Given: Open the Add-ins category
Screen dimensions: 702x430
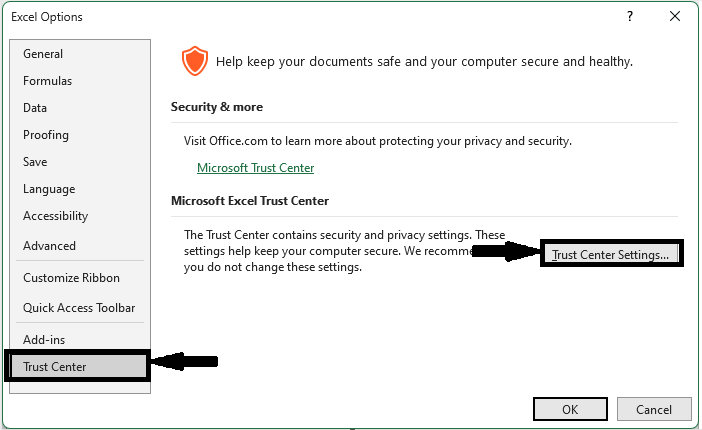Looking at the screenshot, I should click(44, 340).
